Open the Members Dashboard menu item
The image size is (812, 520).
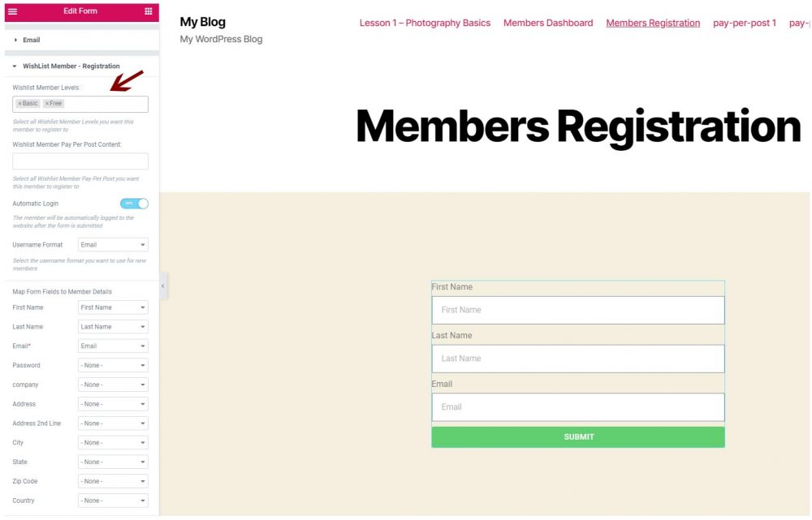tap(548, 23)
